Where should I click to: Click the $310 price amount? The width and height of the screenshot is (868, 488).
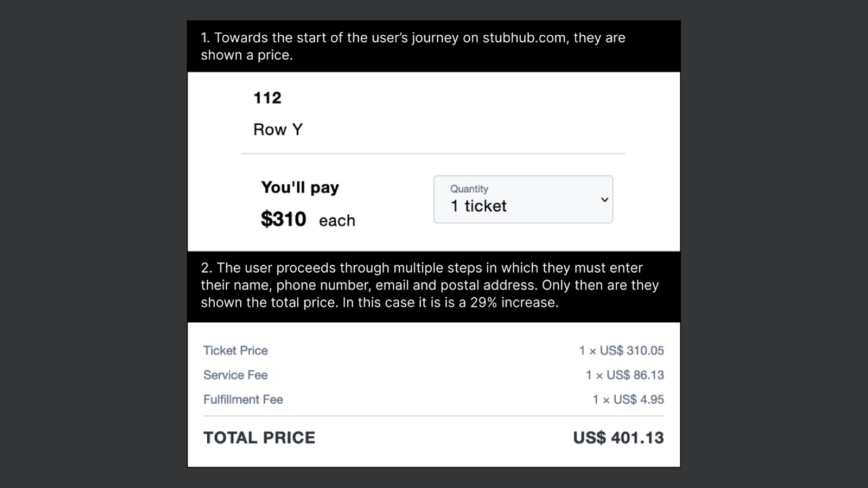[283, 219]
